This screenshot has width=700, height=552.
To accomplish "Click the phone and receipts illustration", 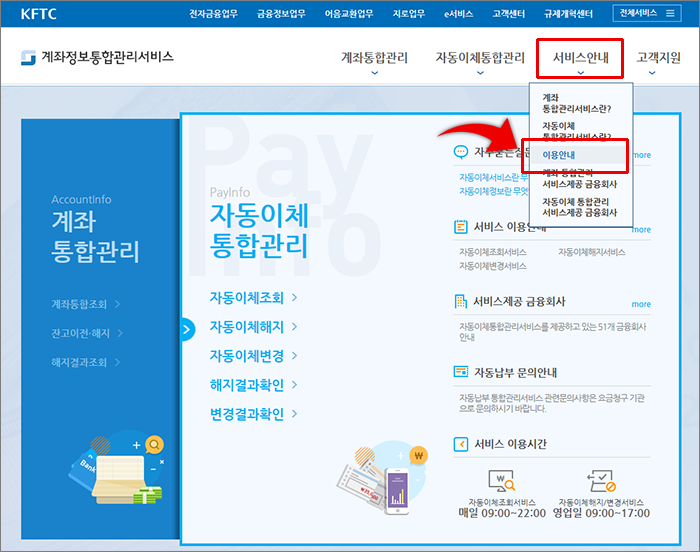I will pyautogui.click(x=383, y=477).
